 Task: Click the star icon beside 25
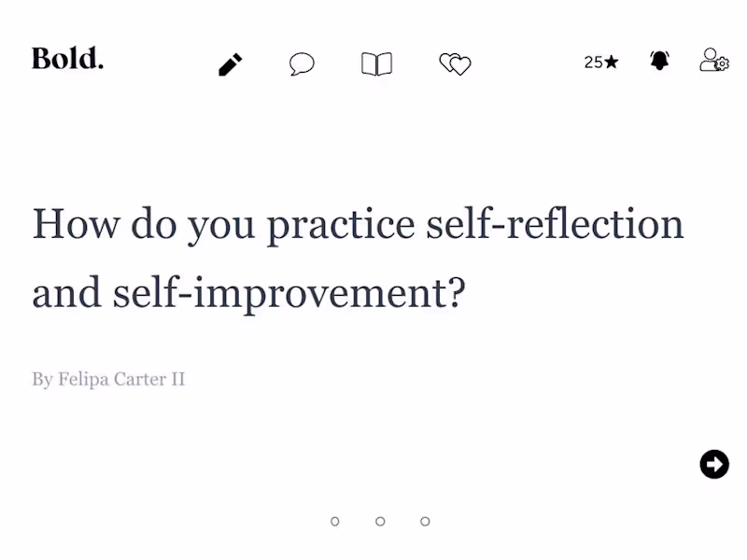click(612, 63)
